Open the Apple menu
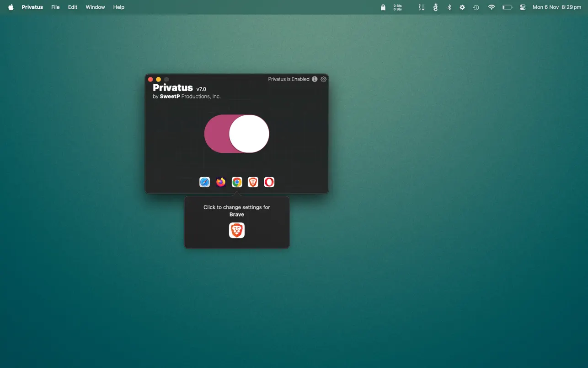Image resolution: width=588 pixels, height=368 pixels. tap(11, 7)
